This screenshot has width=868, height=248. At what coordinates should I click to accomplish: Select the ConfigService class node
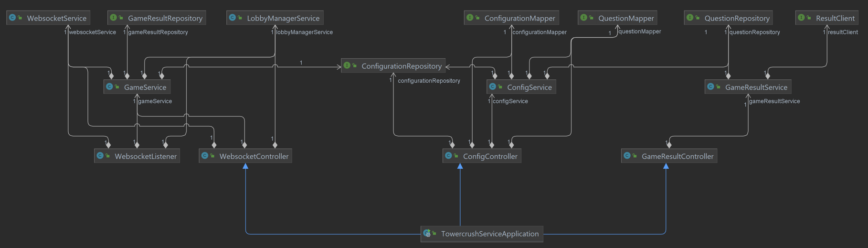point(521,87)
